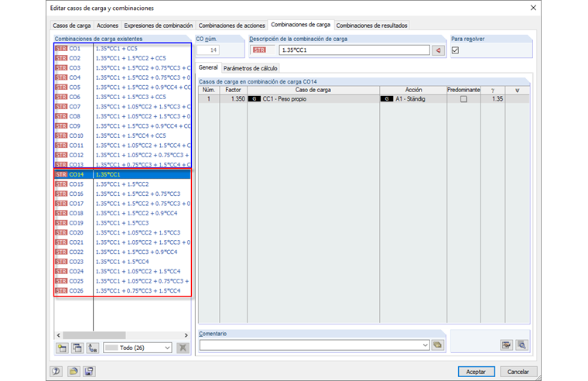Viewport: 588px width, 381px height.
Task: Click the description field with 1.35*CC1
Action: [354, 50]
